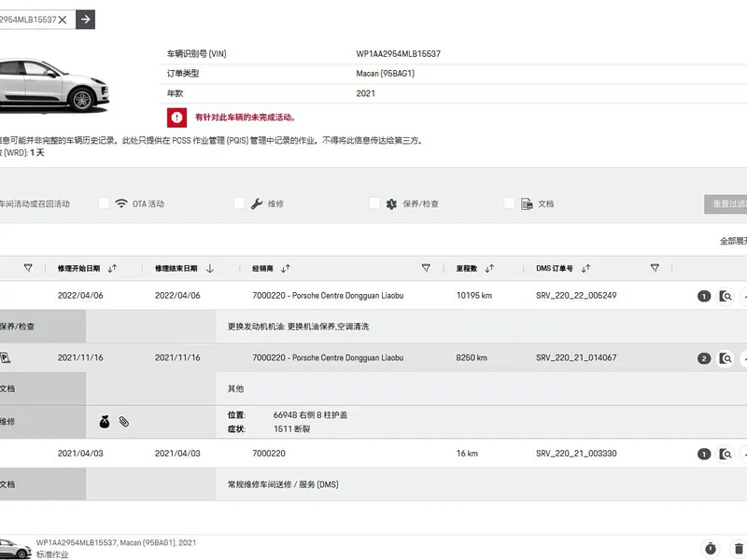
Task: Open document viewer for order SRV_220_21_014067
Action: click(x=726, y=358)
